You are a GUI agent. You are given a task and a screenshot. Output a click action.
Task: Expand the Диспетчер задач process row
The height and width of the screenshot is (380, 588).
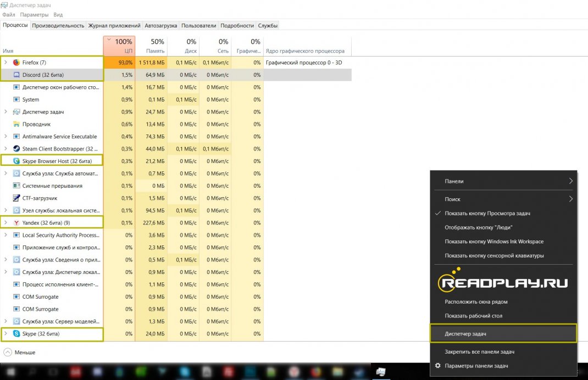(x=5, y=111)
